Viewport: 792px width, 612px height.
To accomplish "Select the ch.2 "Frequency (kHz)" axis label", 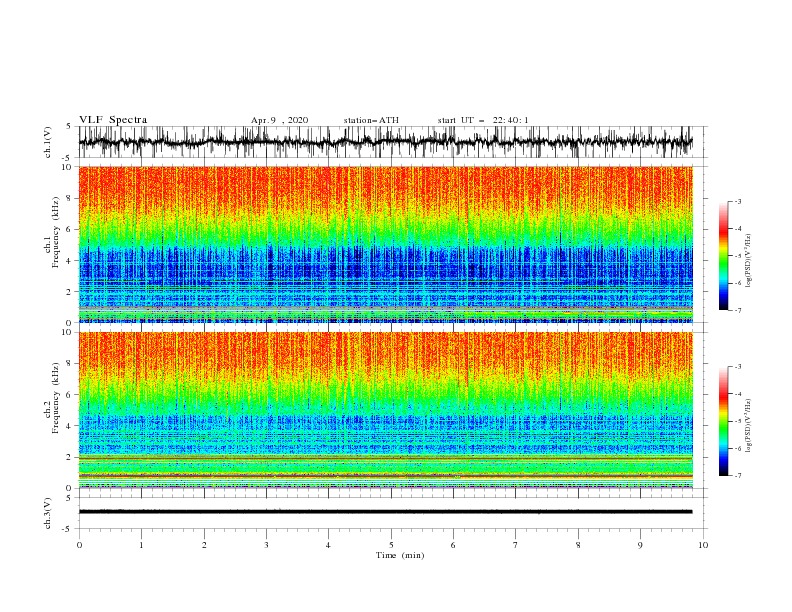I will point(56,398).
